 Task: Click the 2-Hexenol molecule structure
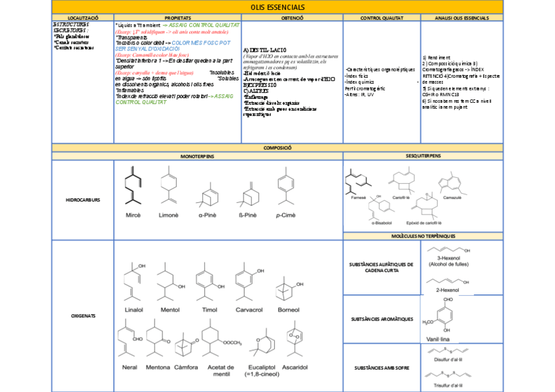pos(448,281)
